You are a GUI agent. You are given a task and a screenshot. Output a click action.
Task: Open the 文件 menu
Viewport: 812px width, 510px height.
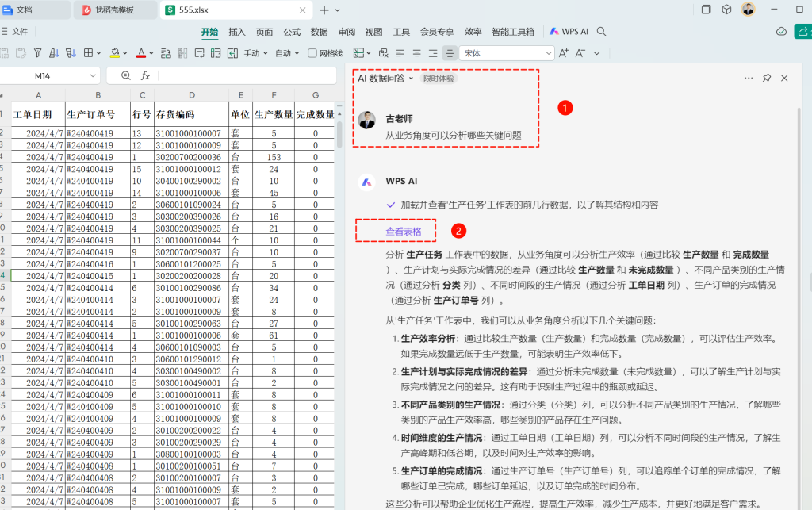pyautogui.click(x=14, y=32)
